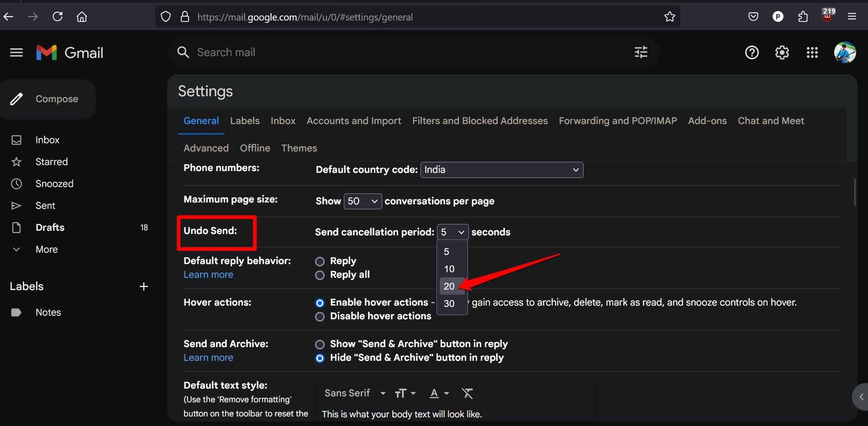The image size is (868, 426).
Task: Toggle Gmail main menu hamburger
Action: [x=16, y=53]
